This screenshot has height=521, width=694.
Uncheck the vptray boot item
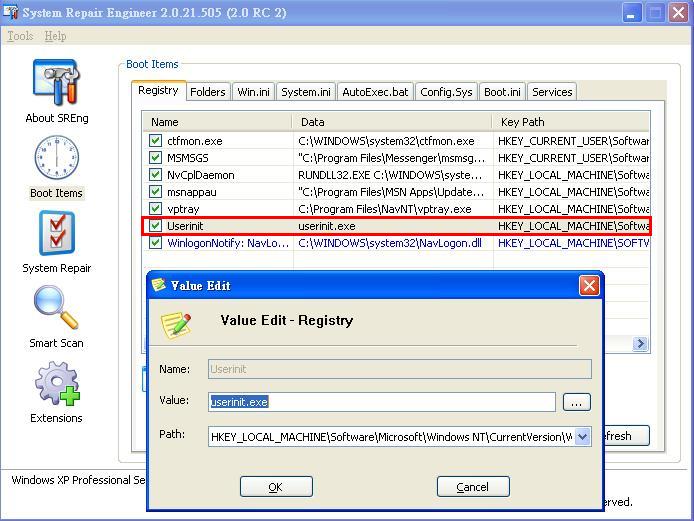click(x=155, y=208)
